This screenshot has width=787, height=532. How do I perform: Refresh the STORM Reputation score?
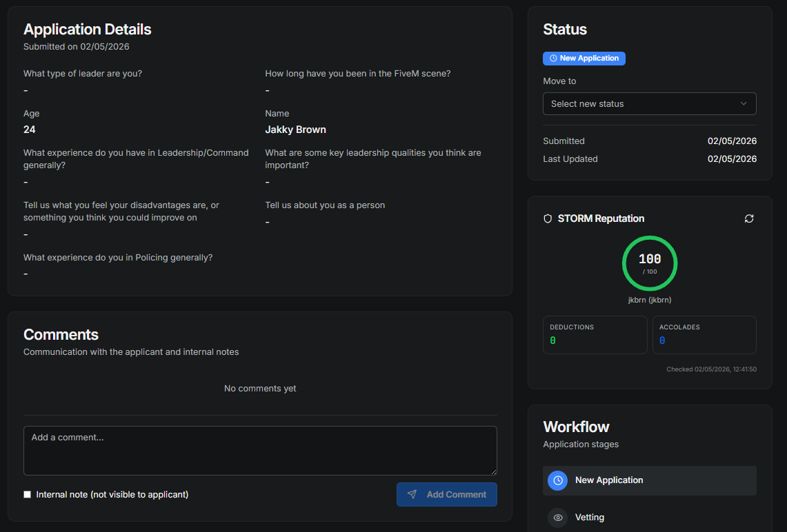tap(749, 218)
